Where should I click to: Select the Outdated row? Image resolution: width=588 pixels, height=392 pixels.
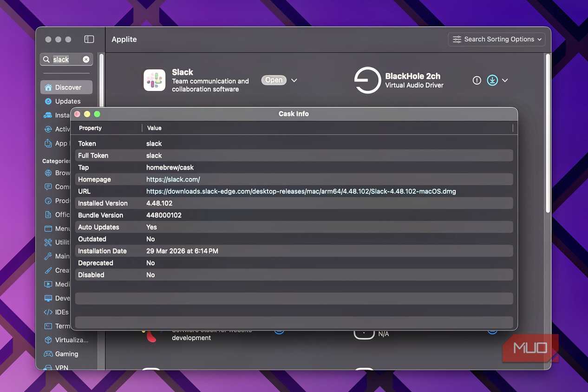294,239
